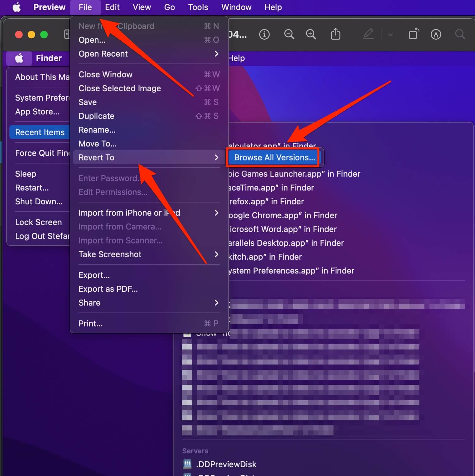The width and height of the screenshot is (475, 476).
Task: Click Browse All Versions…
Action: pos(274,158)
